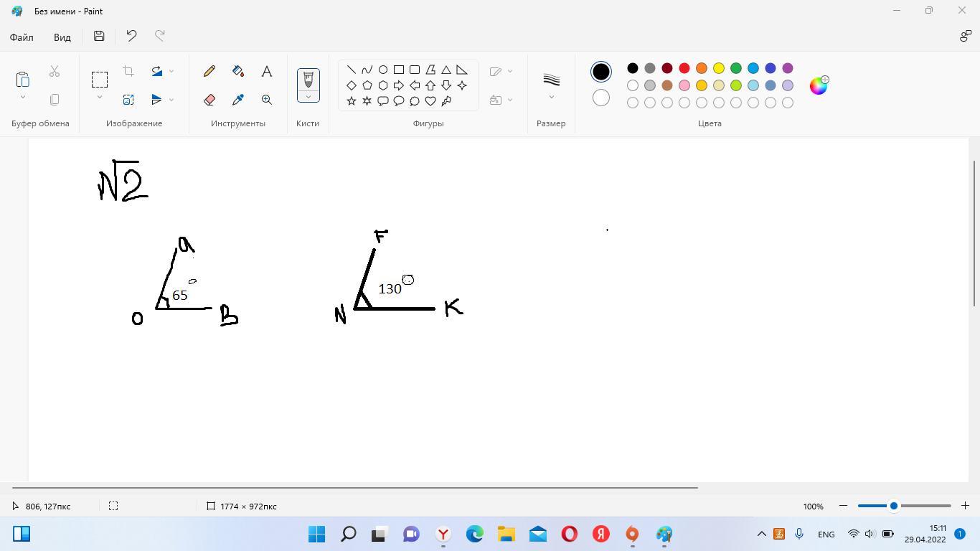This screenshot has width=980, height=551.
Task: Select the Pencil tool
Action: tap(209, 71)
